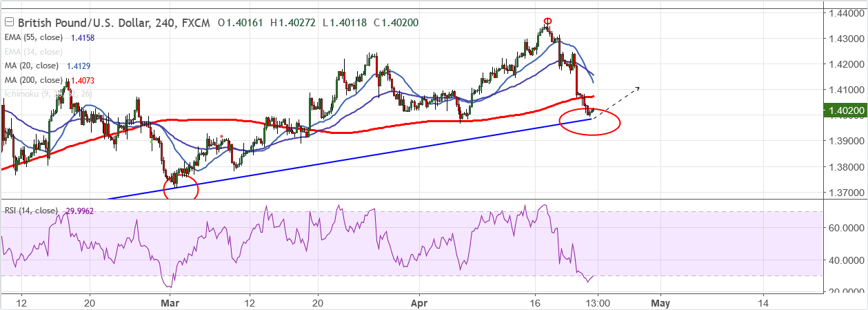
Task: Select the EMA (55, close) indicator legend
Action: pos(34,37)
